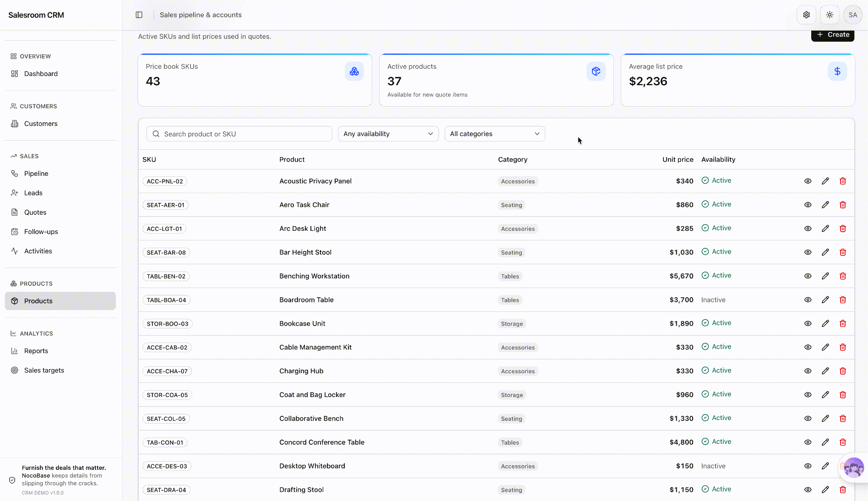Click the Average list price dollar icon

tap(837, 71)
